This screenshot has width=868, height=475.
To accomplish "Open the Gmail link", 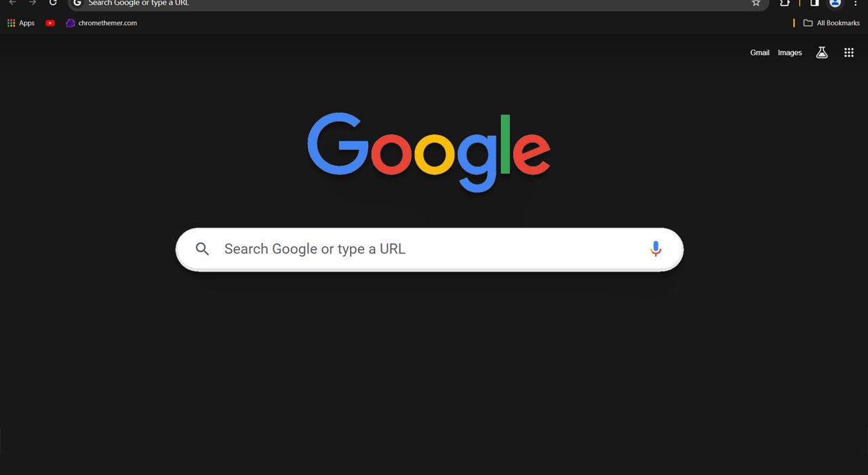I will [759, 53].
